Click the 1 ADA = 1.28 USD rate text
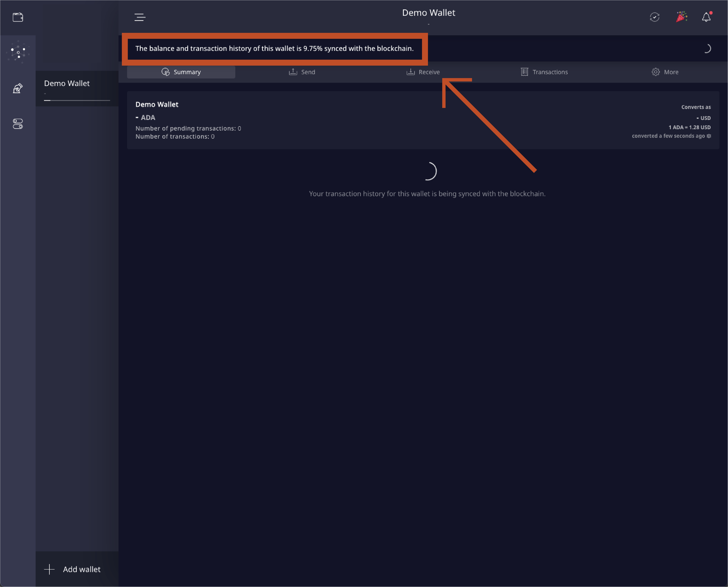728x587 pixels. pyautogui.click(x=689, y=127)
